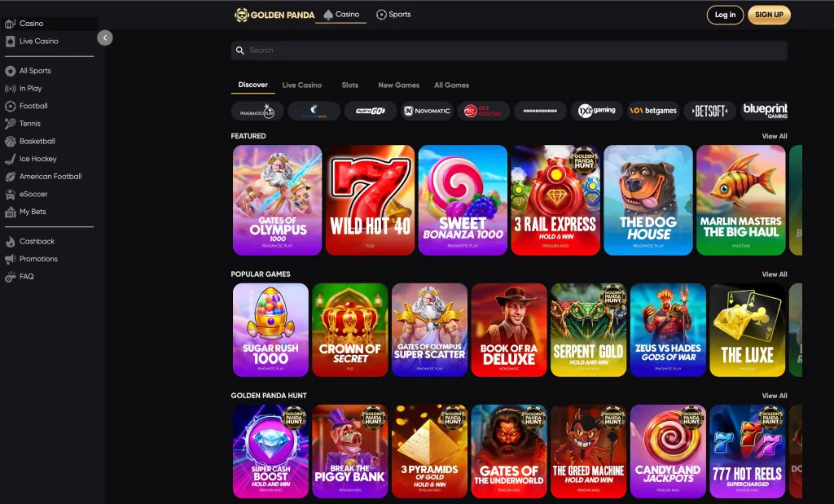Click the Log in button
The height and width of the screenshot is (504, 834).
725,15
